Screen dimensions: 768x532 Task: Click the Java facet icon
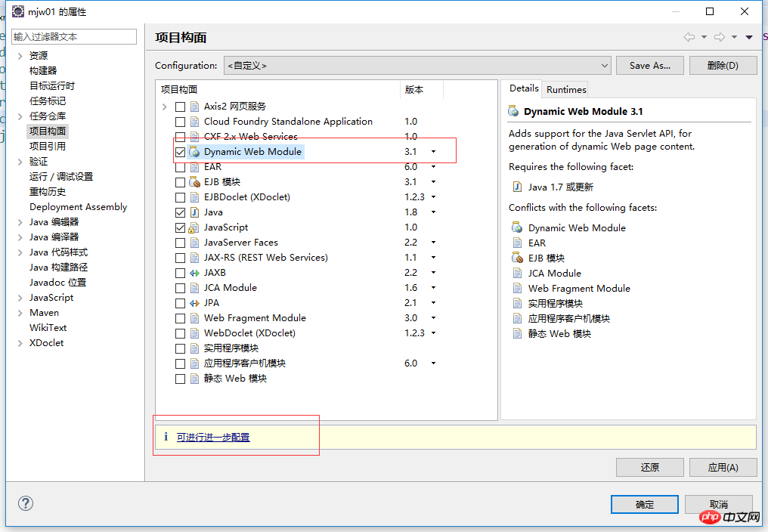click(194, 212)
